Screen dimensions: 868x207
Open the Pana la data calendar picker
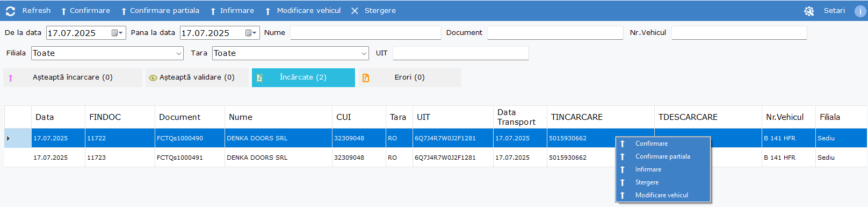point(251,33)
